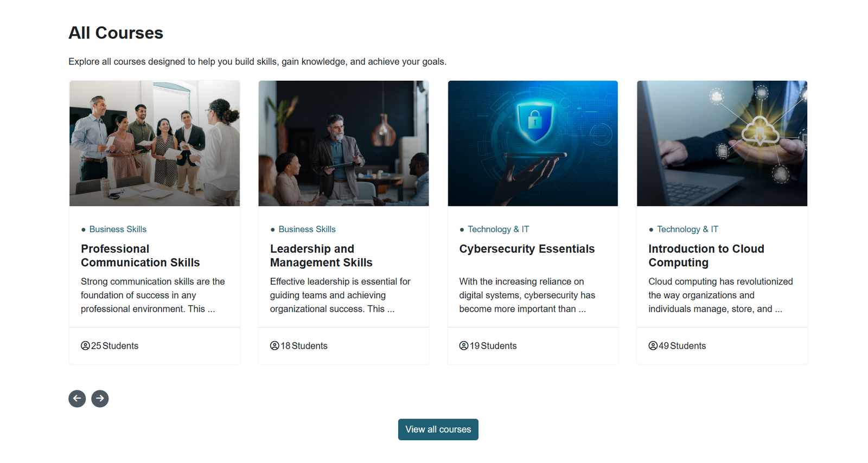Image resolution: width=868 pixels, height=463 pixels.
Task: Click the students icon on Leadership and Management Skills card
Action: point(274,345)
